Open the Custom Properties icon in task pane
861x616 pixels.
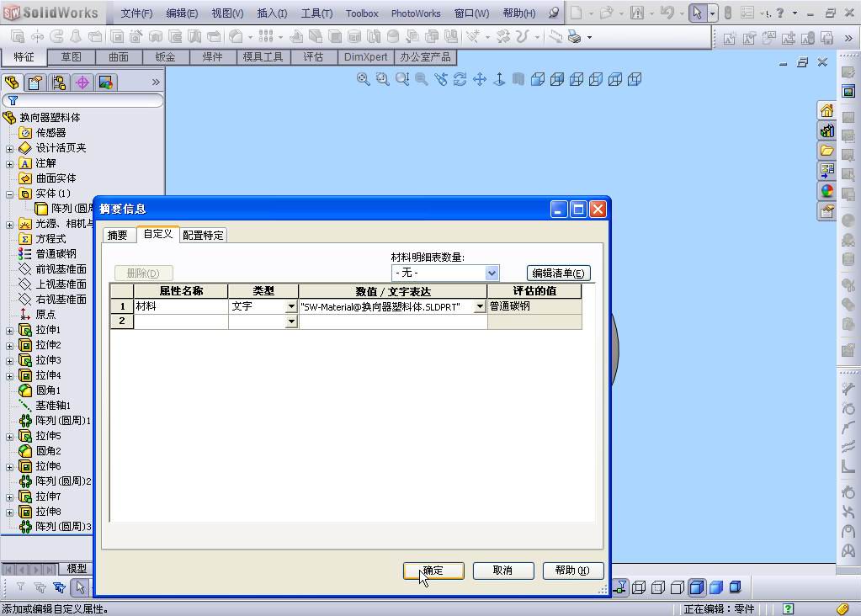tap(827, 211)
